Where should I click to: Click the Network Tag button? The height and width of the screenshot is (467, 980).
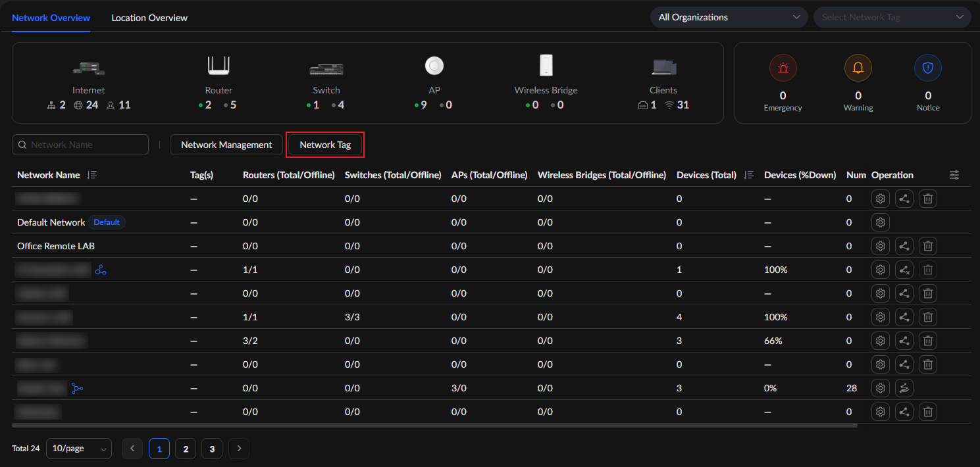coord(325,145)
